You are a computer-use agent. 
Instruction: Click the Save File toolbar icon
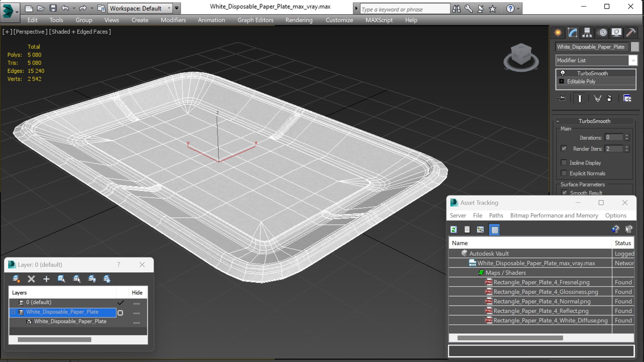(53, 8)
